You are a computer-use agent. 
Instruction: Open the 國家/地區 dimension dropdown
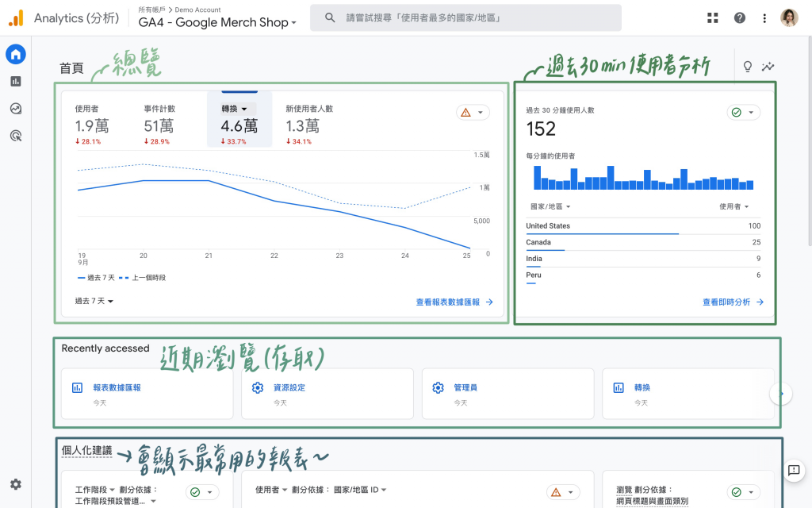(550, 206)
